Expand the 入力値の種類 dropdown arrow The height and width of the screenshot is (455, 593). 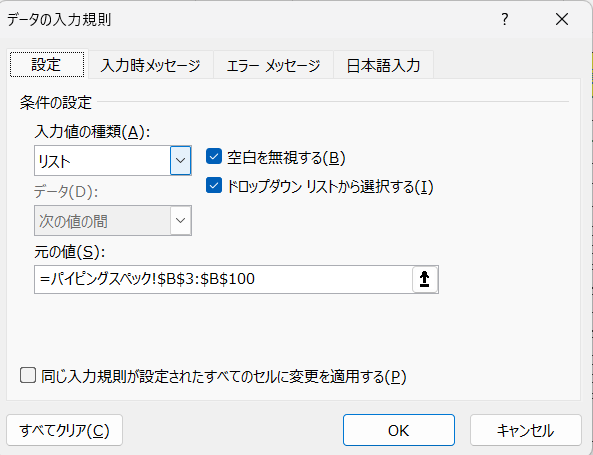click(180, 160)
